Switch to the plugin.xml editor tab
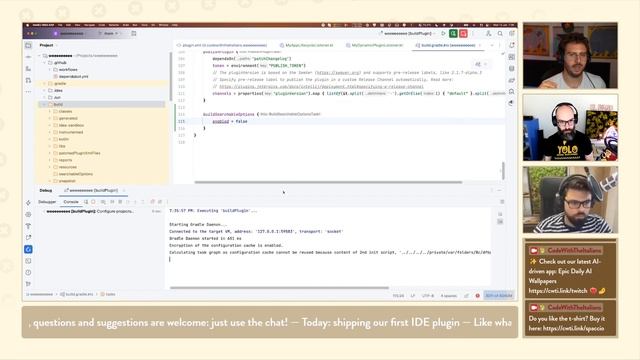The height and width of the screenshot is (360, 640). [222, 45]
